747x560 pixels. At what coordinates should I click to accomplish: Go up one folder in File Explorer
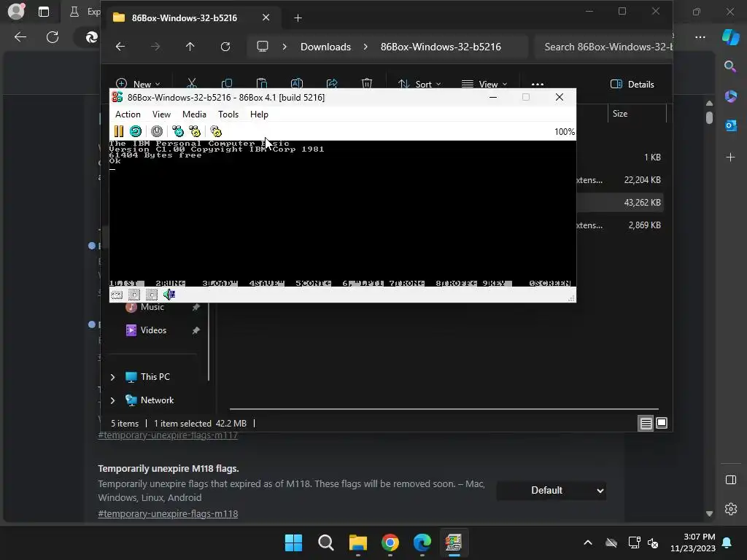(190, 47)
